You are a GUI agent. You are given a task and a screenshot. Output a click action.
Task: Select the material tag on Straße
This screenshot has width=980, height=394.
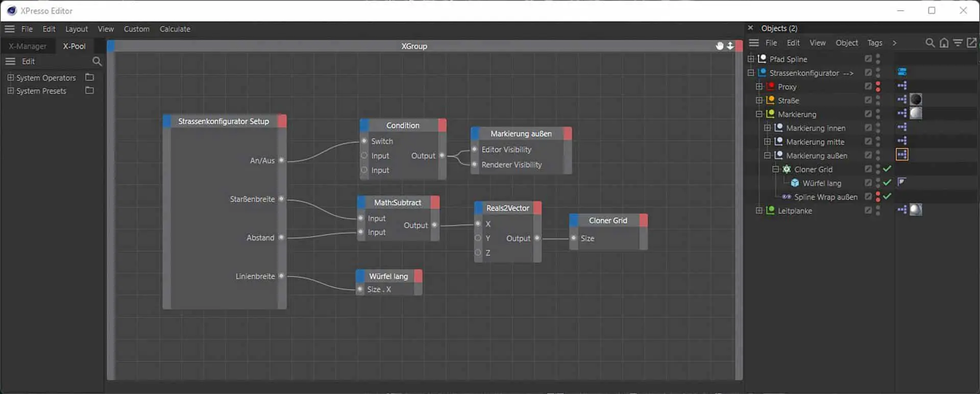pyautogui.click(x=916, y=100)
